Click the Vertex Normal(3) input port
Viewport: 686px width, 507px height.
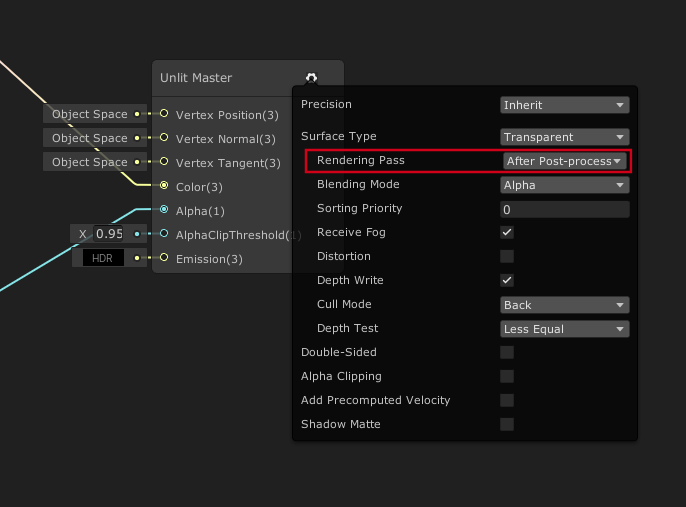(164, 138)
